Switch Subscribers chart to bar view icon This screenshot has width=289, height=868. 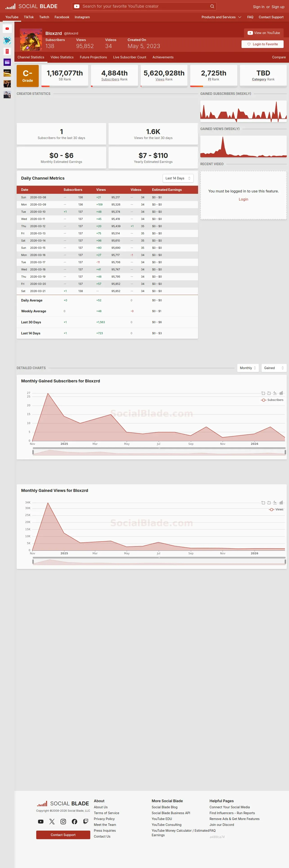point(281,393)
